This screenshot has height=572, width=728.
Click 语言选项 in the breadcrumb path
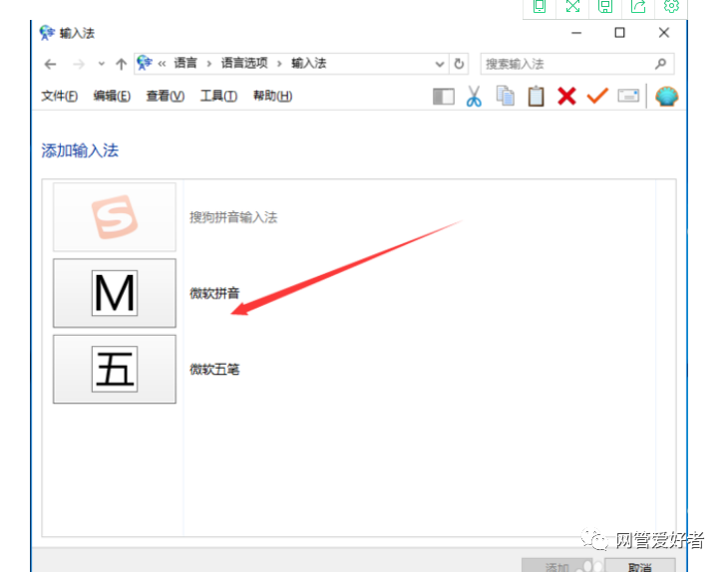[244, 63]
